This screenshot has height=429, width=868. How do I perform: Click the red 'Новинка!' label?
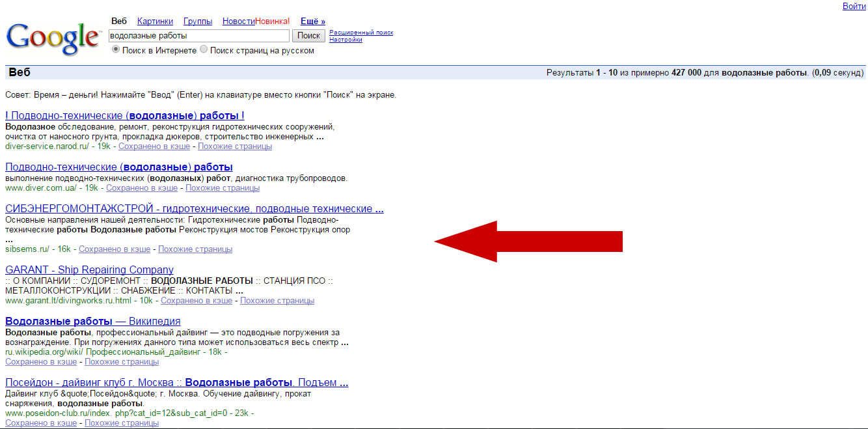point(273,21)
